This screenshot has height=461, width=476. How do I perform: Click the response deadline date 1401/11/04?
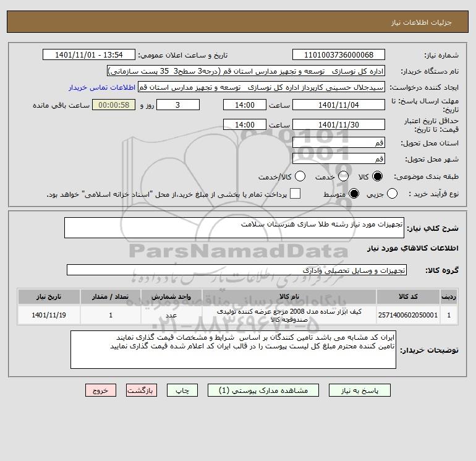click(x=339, y=105)
